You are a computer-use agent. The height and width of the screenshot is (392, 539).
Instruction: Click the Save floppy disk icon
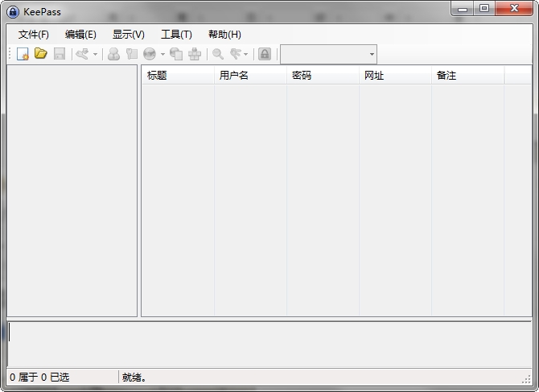click(60, 54)
